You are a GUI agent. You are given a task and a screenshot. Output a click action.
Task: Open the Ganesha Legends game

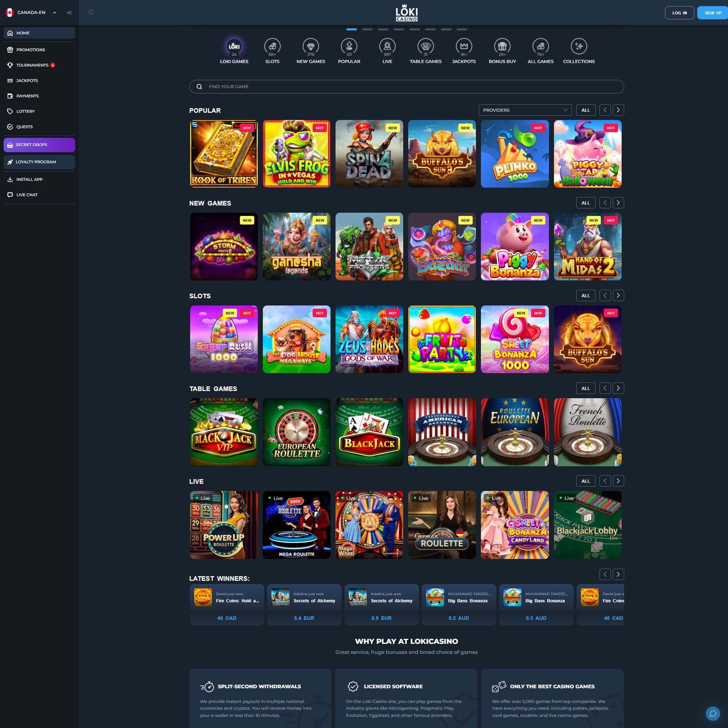pos(296,247)
